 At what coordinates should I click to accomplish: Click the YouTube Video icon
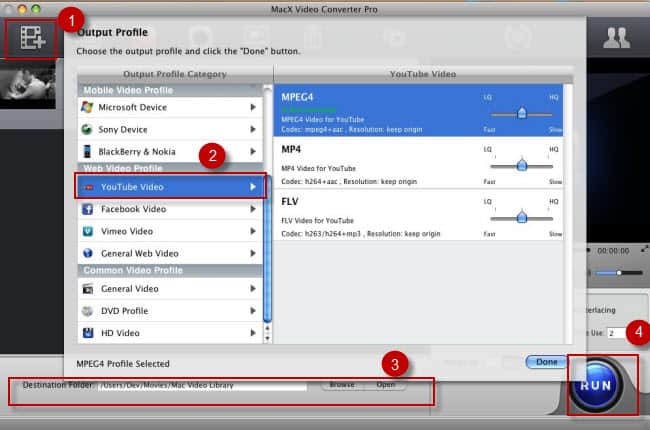pos(88,187)
